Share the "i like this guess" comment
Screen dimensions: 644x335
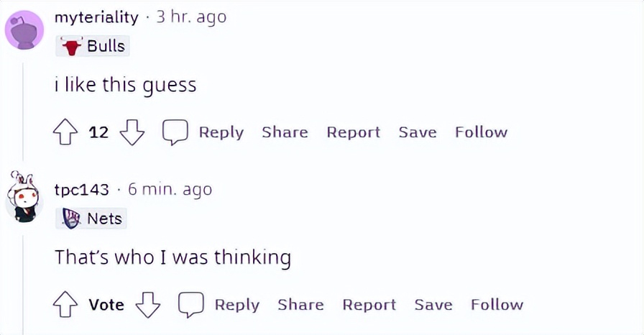(x=285, y=132)
